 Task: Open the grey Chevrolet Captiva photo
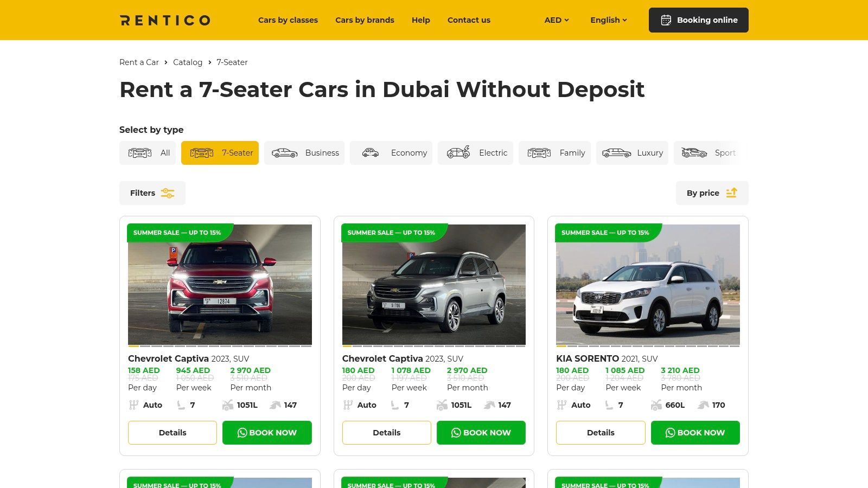pyautogui.click(x=434, y=285)
